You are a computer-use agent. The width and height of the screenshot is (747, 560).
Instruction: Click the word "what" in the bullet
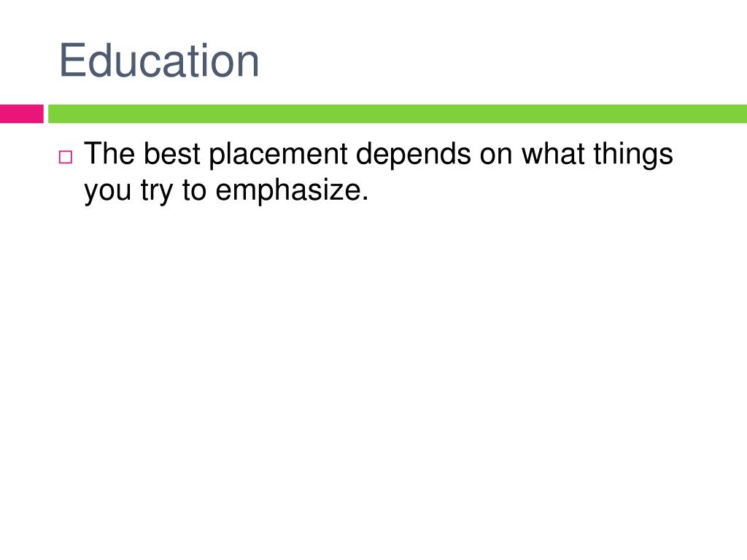click(553, 153)
